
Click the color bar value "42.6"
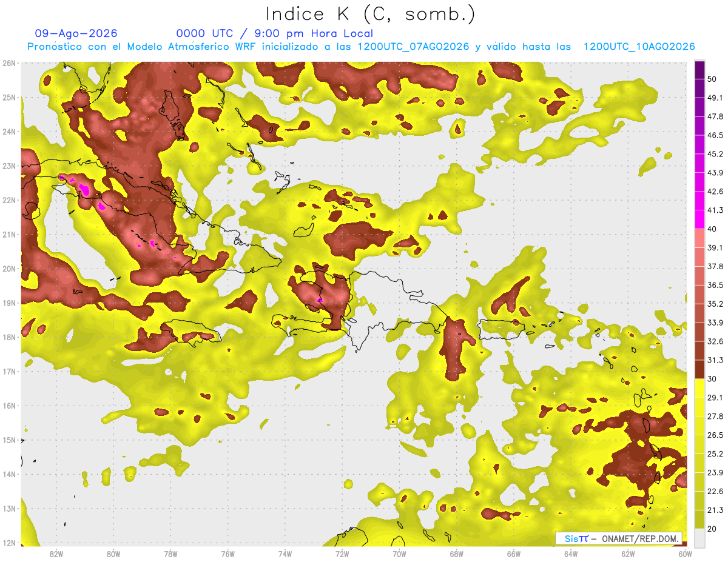click(x=715, y=192)
